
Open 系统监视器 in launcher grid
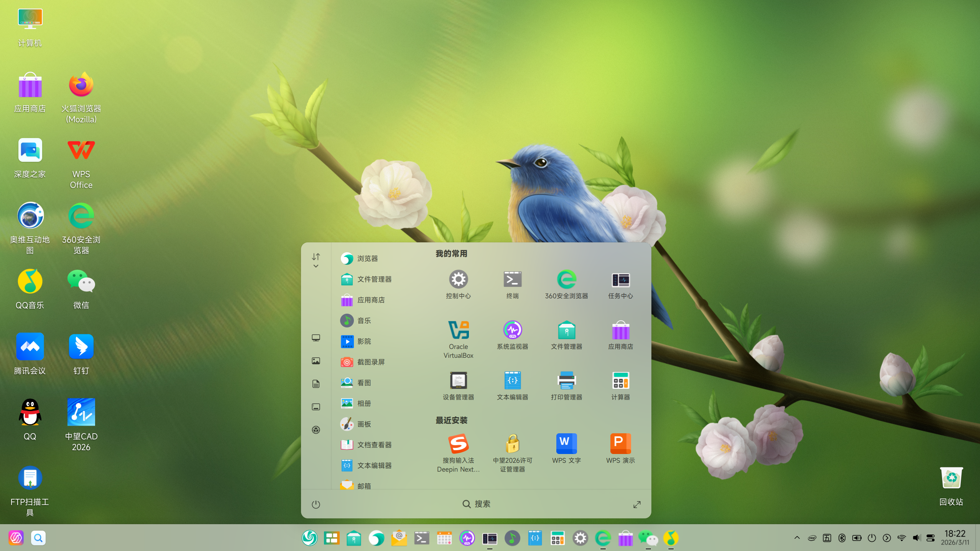click(512, 330)
